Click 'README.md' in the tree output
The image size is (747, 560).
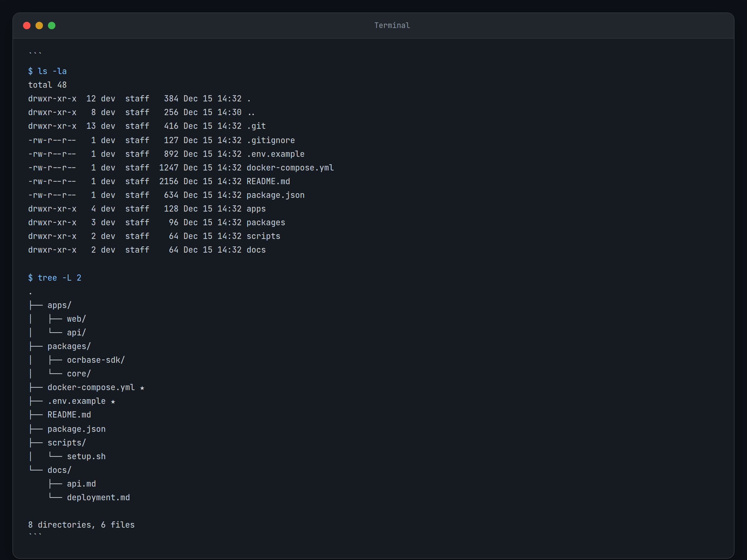point(69,415)
